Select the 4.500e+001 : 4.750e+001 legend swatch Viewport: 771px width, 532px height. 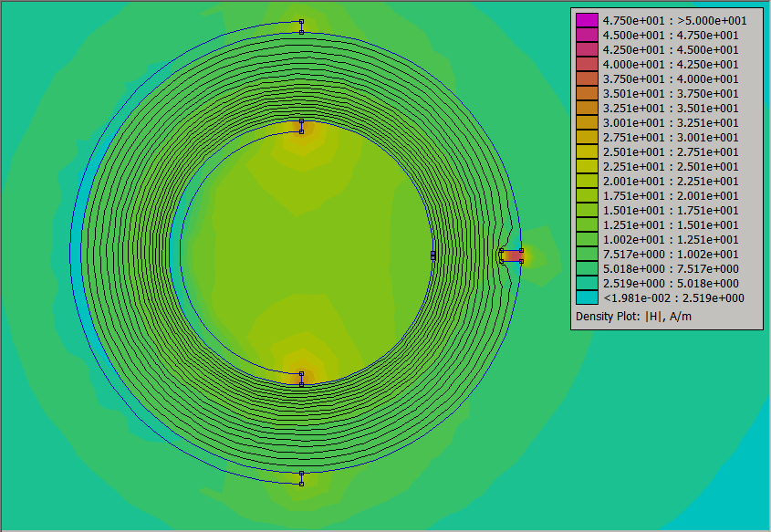pos(587,35)
